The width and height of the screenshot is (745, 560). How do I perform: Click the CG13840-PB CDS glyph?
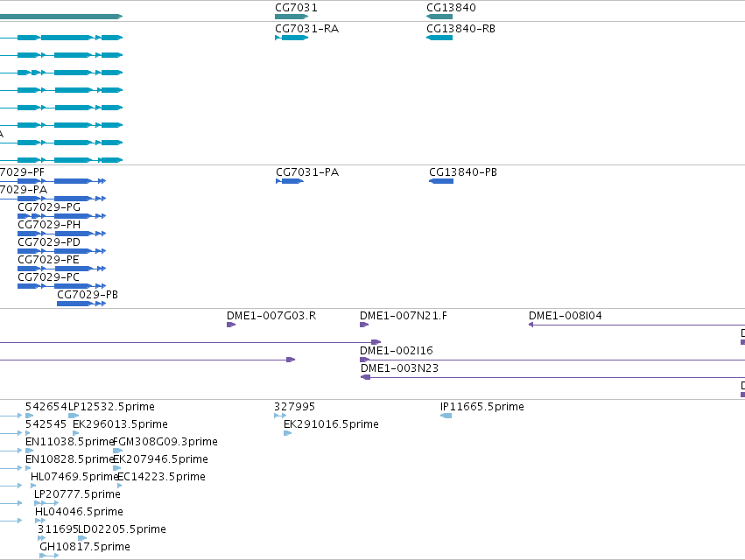441,181
